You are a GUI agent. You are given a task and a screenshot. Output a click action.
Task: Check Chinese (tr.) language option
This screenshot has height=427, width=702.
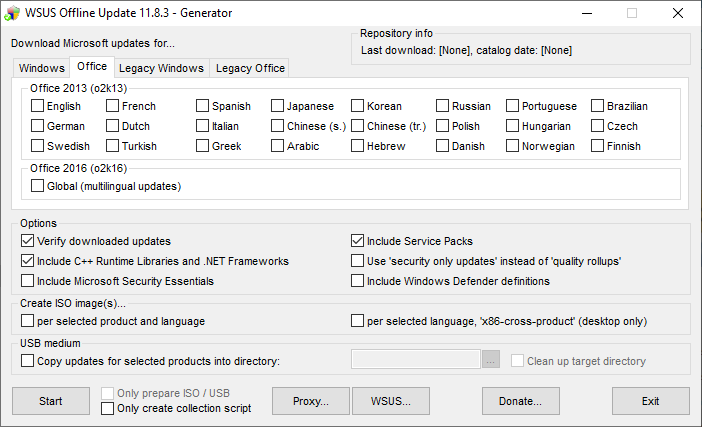(x=357, y=126)
